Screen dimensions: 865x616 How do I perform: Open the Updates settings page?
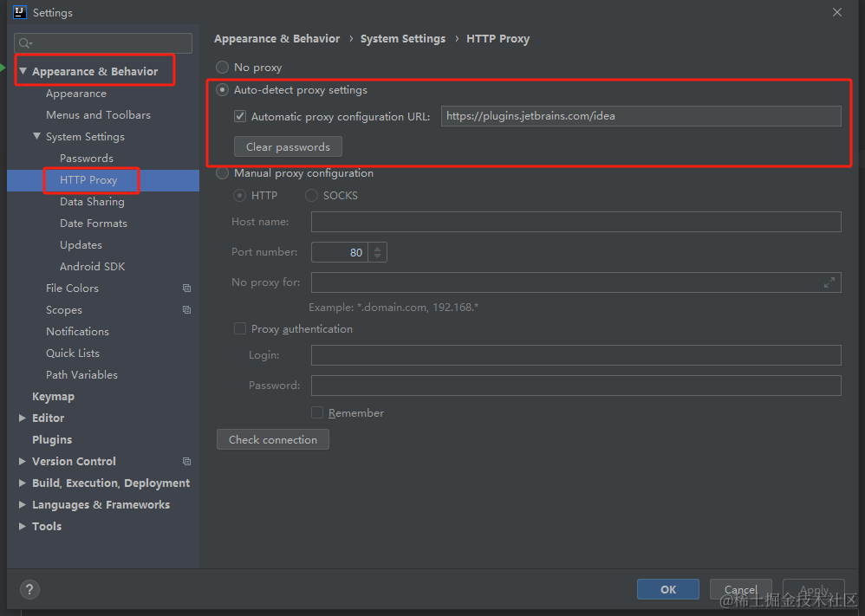coord(81,245)
